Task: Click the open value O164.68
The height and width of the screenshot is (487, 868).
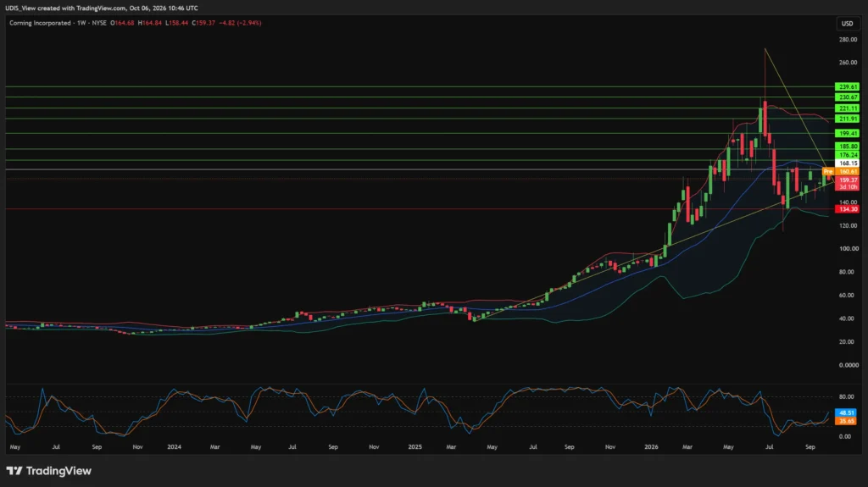Action: 122,23
